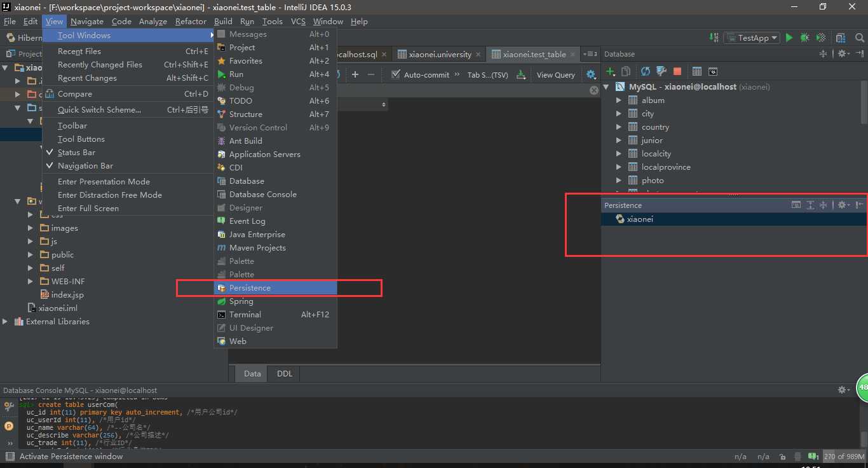Hide the Database panel

click(x=860, y=54)
